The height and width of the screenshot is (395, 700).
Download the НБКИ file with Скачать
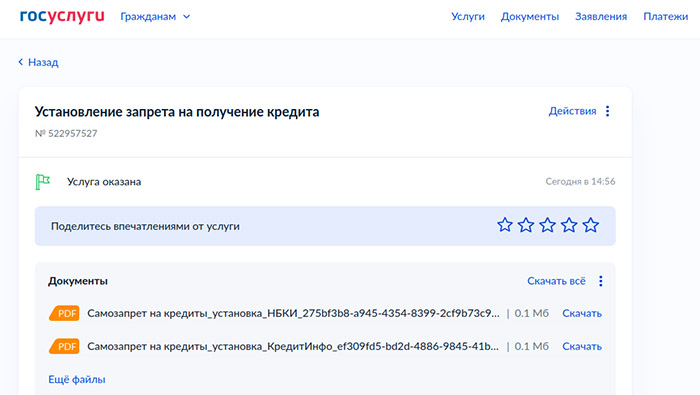tap(582, 313)
